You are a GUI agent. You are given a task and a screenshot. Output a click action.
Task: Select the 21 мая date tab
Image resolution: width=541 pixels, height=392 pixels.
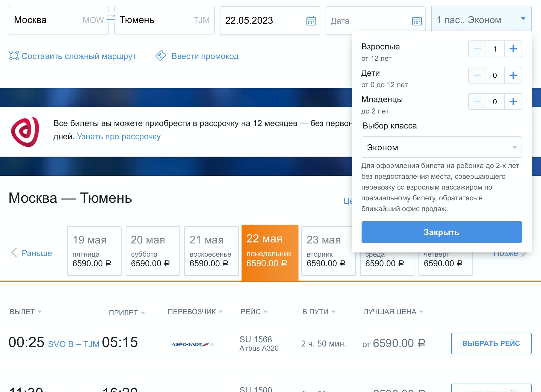coord(211,251)
